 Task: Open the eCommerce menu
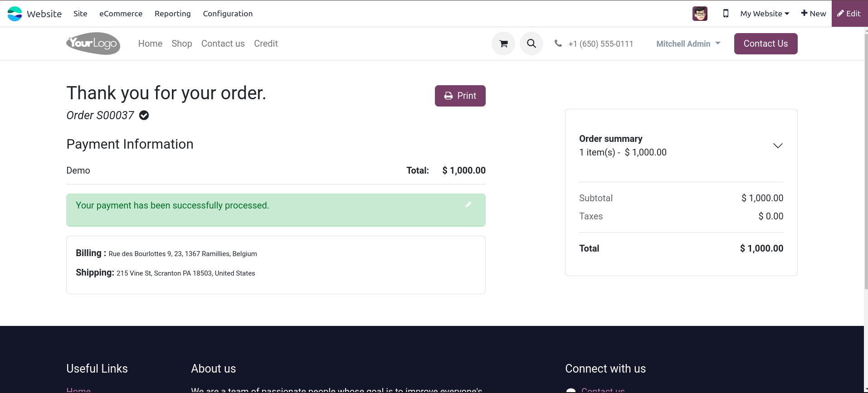tap(121, 14)
